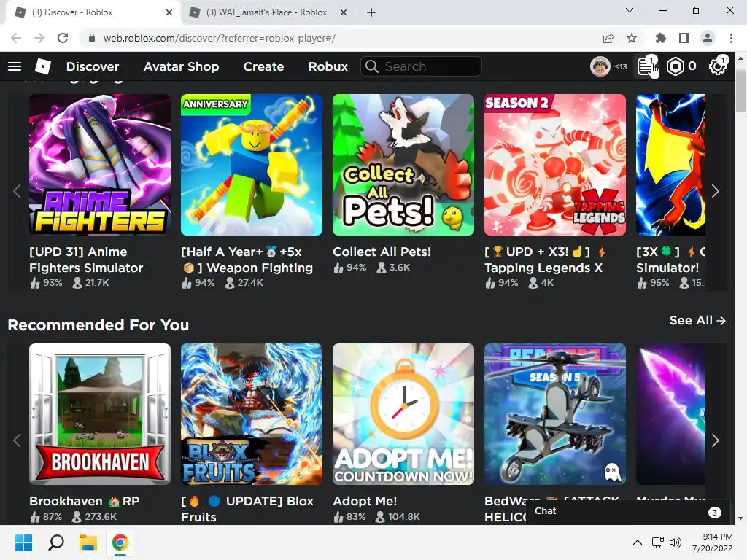Click the browser address bar URL
Screen dimensions: 747x560
(x=219, y=38)
